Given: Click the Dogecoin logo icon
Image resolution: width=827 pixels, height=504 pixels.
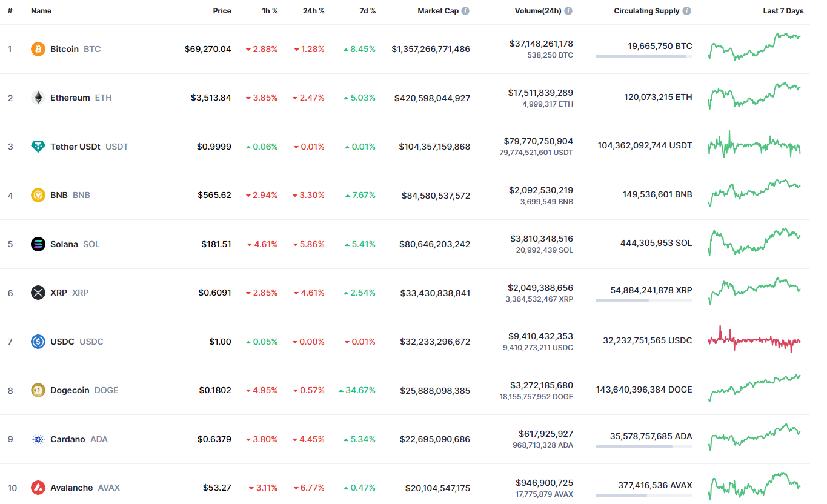Looking at the screenshot, I should [x=38, y=390].
